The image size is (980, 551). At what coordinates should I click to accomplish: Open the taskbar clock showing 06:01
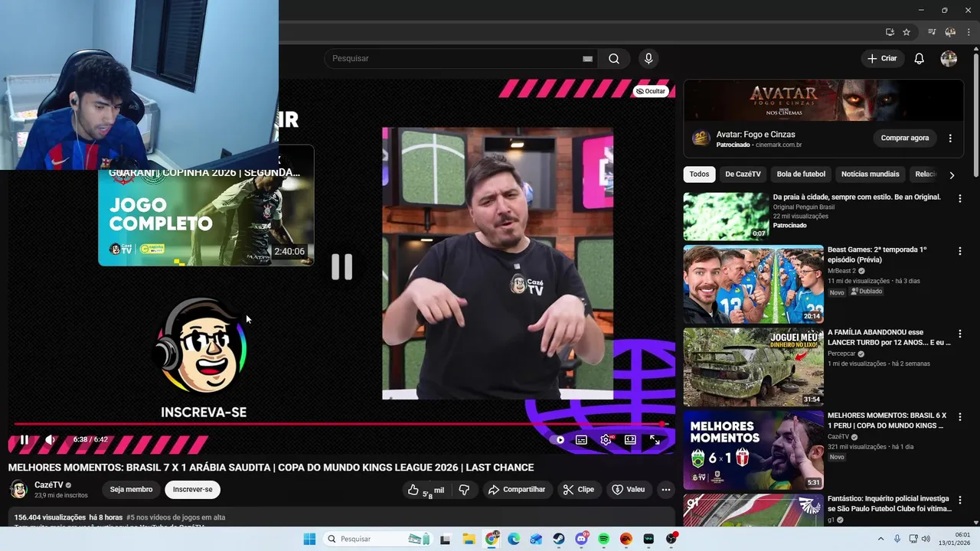coord(955,539)
